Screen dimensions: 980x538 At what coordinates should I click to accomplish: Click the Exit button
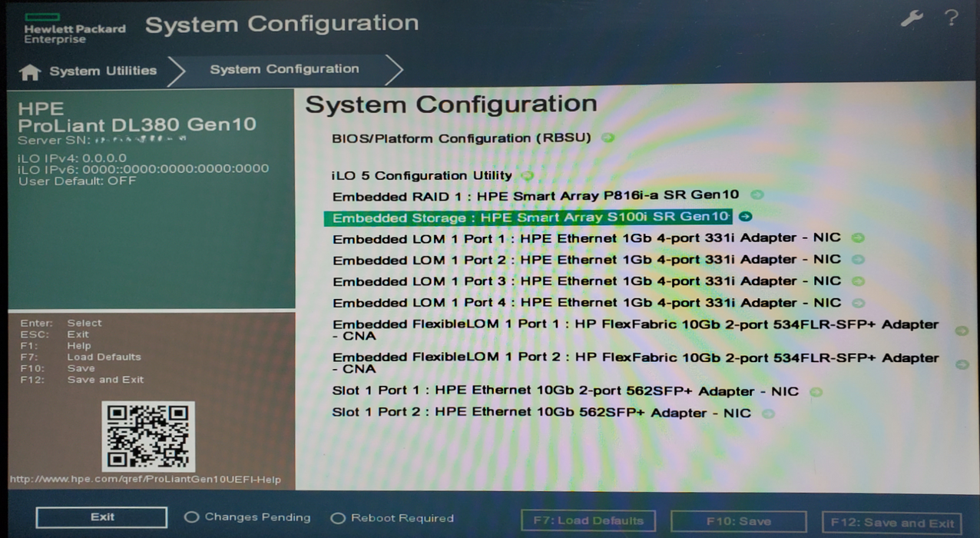(x=101, y=517)
